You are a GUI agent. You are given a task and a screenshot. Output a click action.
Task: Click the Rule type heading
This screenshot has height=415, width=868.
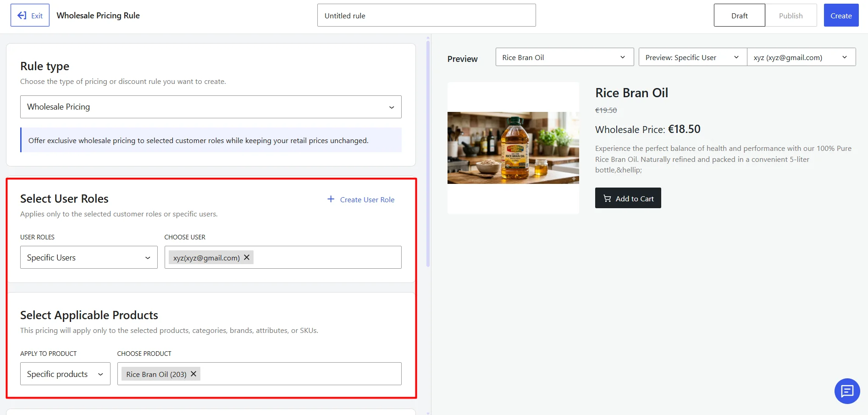pyautogui.click(x=44, y=66)
